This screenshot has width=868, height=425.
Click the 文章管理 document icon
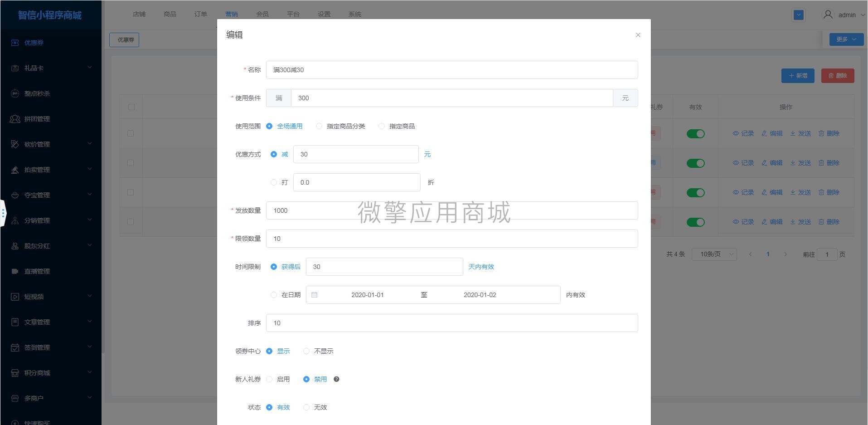(x=15, y=322)
